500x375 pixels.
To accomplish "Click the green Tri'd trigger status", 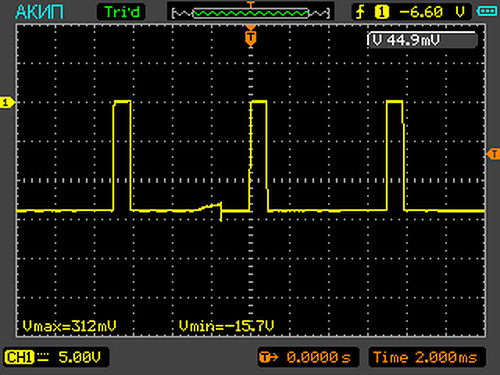I will pyautogui.click(x=122, y=12).
